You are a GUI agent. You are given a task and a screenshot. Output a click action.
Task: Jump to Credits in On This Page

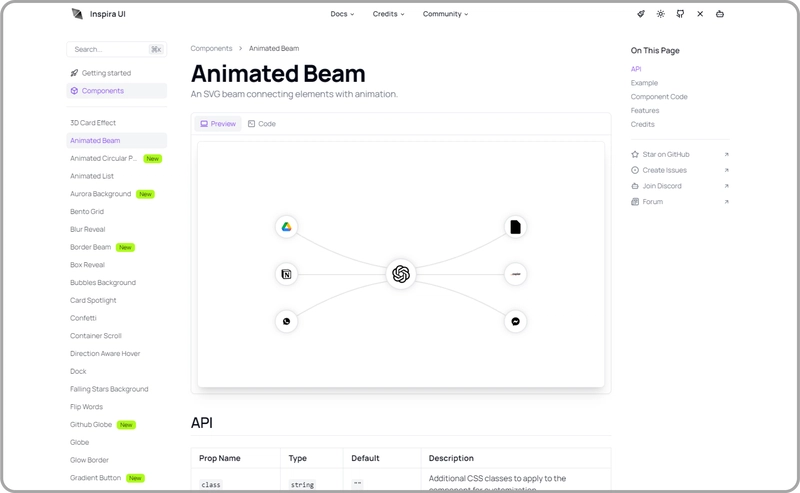click(642, 124)
